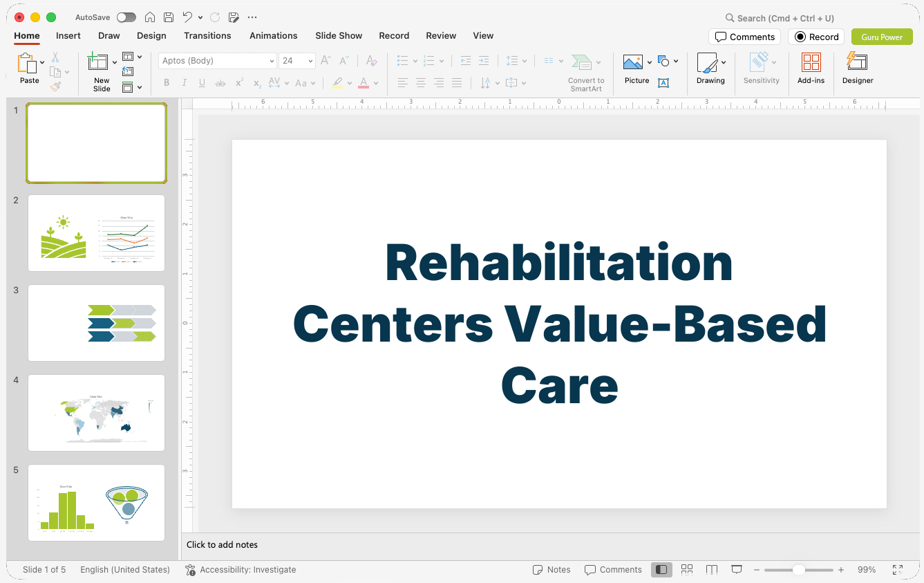Toggle the Comments pane from status bar
Screen dimensions: 924x583
(x=613, y=570)
